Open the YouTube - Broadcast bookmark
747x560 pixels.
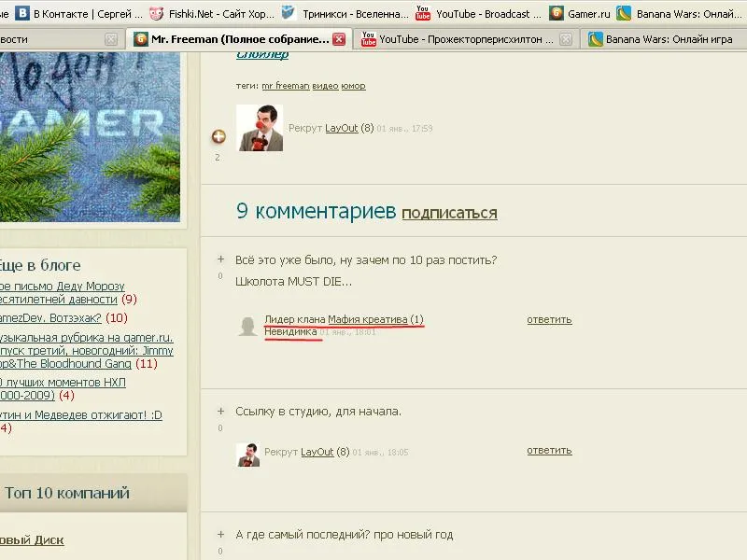click(x=478, y=14)
